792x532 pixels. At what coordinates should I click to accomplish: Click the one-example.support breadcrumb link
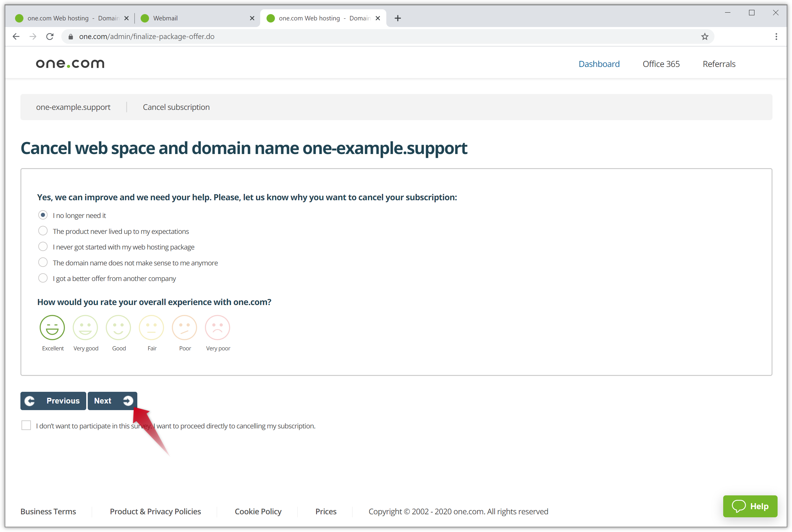pyautogui.click(x=73, y=107)
